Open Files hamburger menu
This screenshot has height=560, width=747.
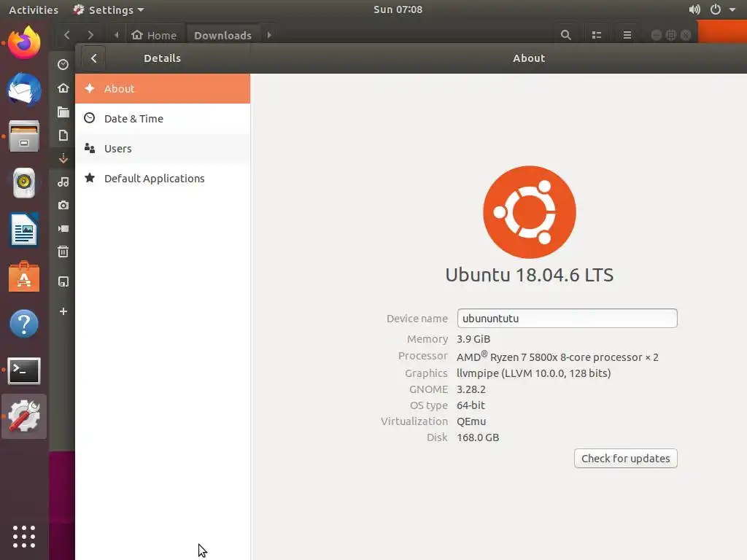pos(627,35)
